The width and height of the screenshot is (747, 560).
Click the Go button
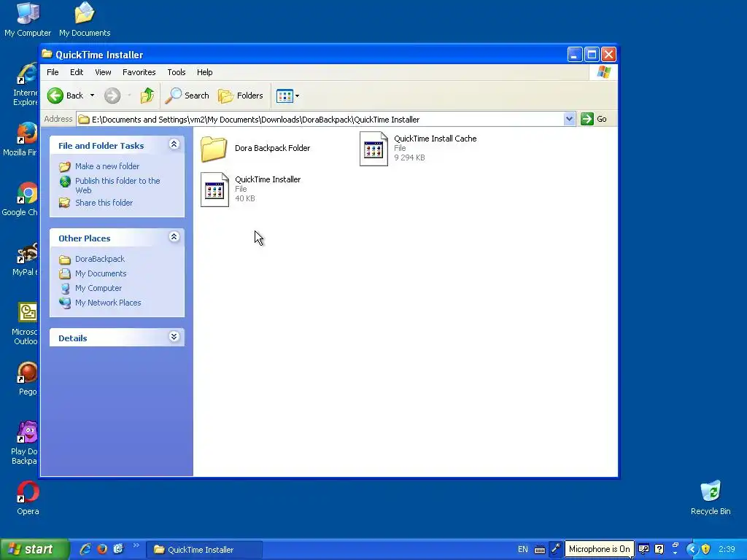594,119
